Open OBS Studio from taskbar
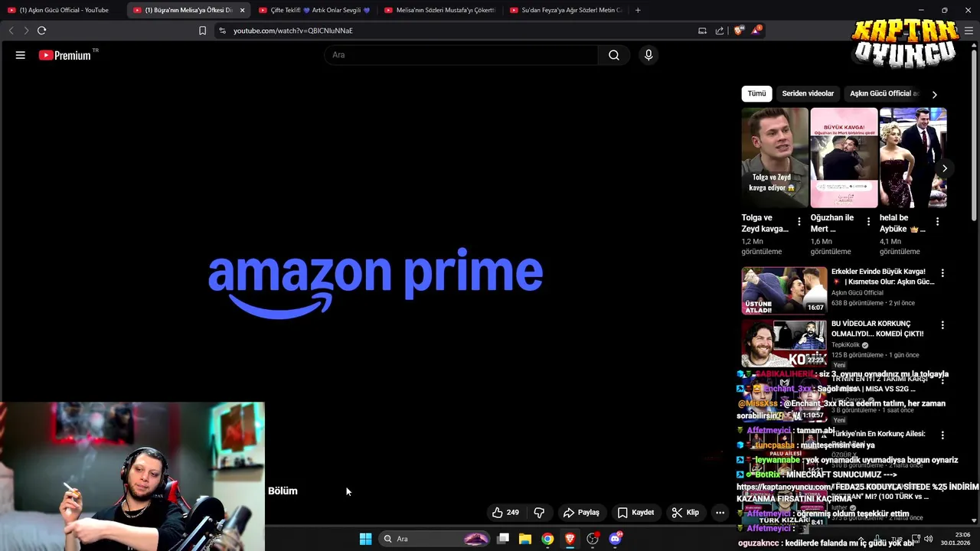This screenshot has height=551, width=980. (593, 539)
